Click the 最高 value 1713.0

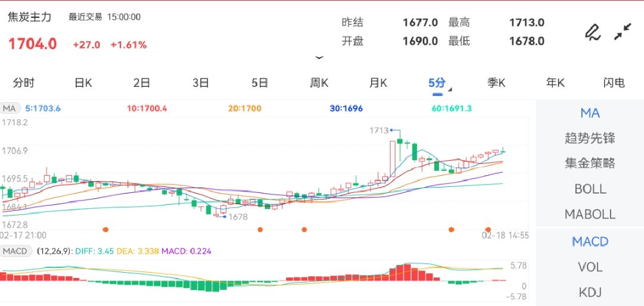(x=527, y=23)
